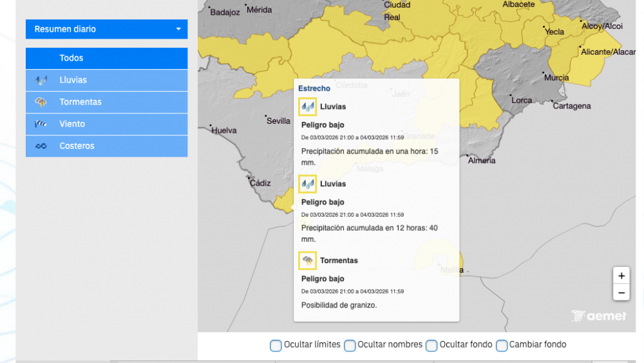This screenshot has width=644, height=363.
Task: Zoom in the map with plus button
Action: coord(621,276)
